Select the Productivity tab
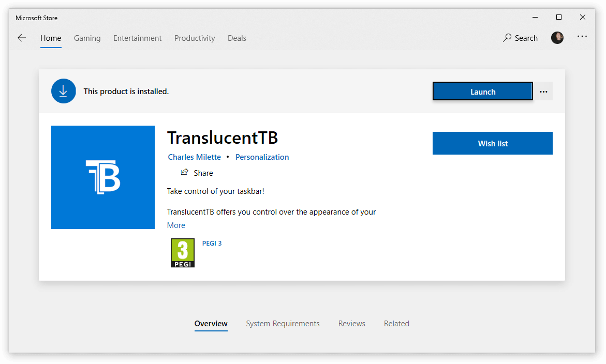Image resolution: width=606 pixels, height=364 pixels. click(195, 38)
